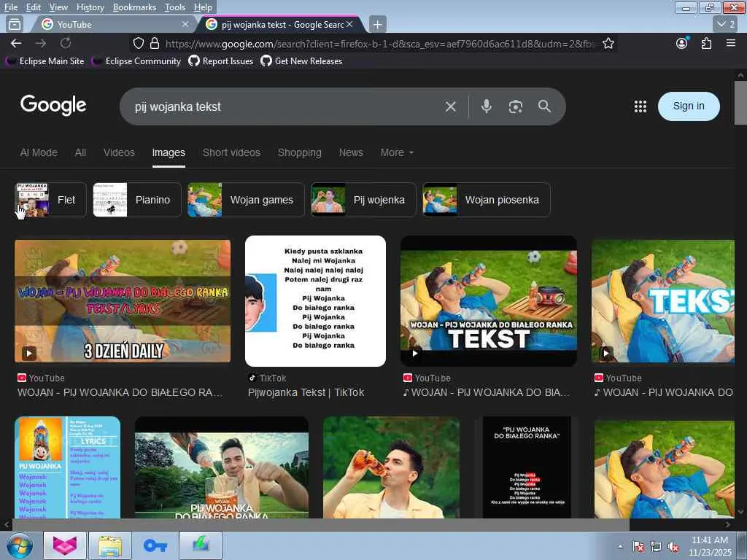The width and height of the screenshot is (747, 560).
Task: Click the address bar URL
Action: [380, 44]
